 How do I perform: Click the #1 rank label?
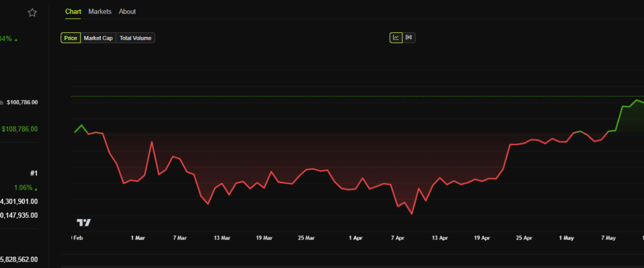(34, 173)
